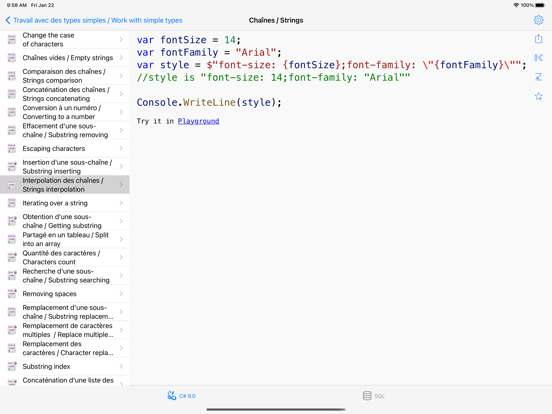
Task: Open Recherche d'une sous-chaîne entry
Action: (x=65, y=276)
